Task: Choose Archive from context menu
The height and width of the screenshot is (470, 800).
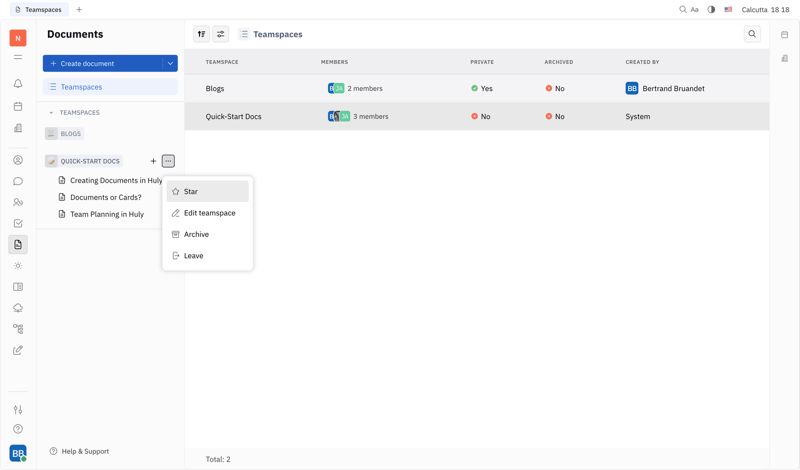Action: coord(208,234)
